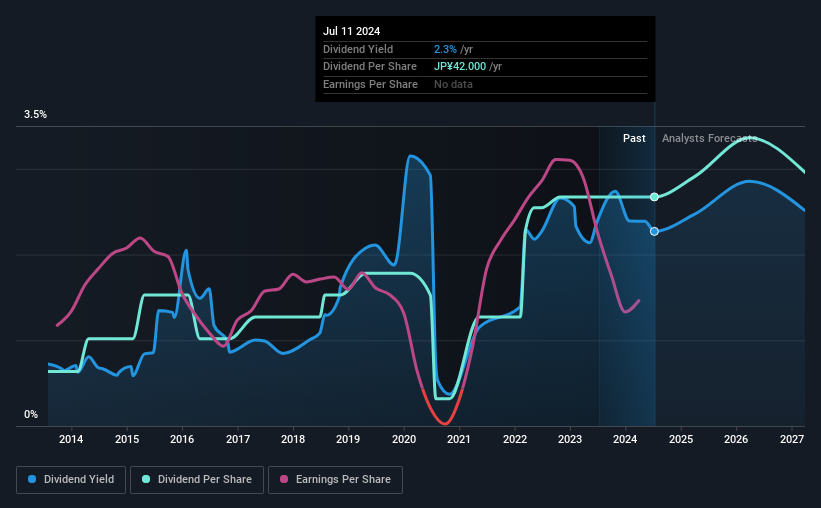This screenshot has height=508, width=821.
Task: Click the 2017 x-axis label
Action: (x=238, y=439)
